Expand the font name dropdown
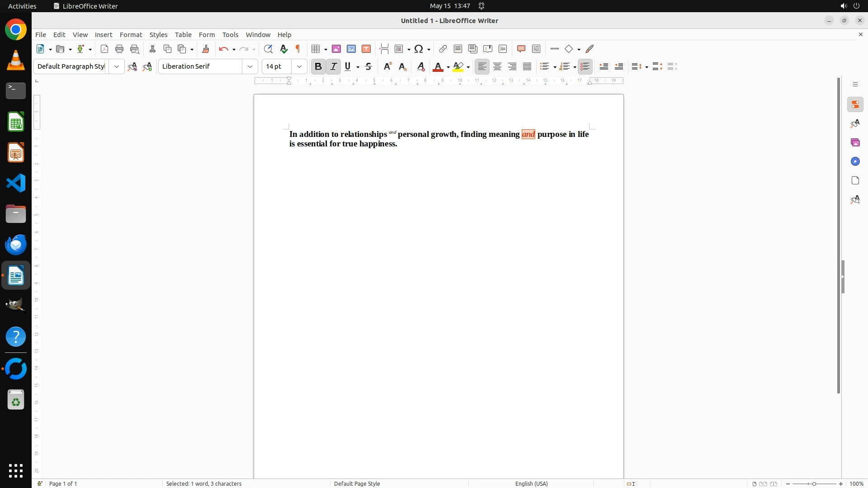The height and width of the screenshot is (488, 868). (250, 66)
